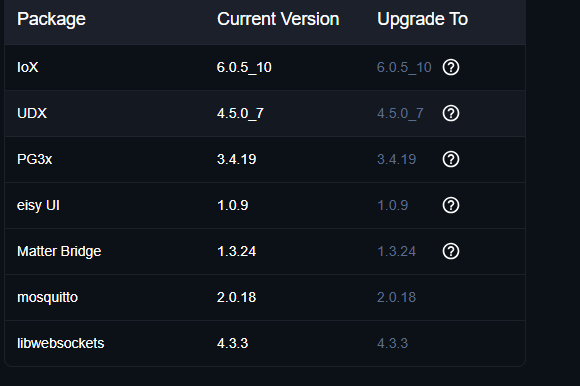Select the eisy UI package name

click(38, 206)
